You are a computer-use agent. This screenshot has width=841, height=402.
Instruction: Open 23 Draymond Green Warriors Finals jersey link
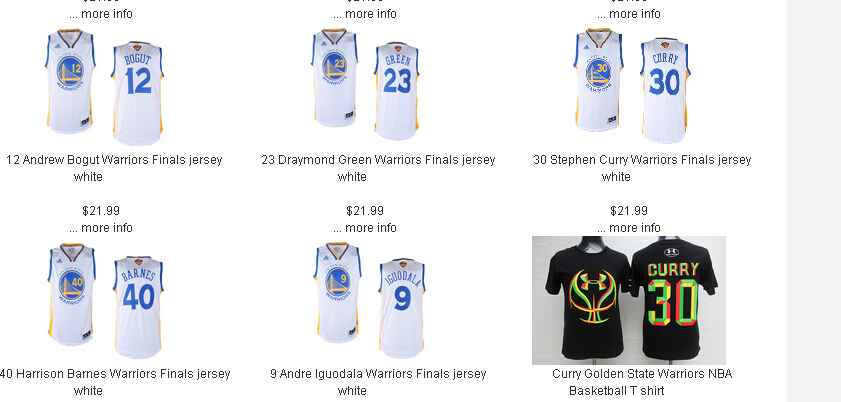click(378, 168)
